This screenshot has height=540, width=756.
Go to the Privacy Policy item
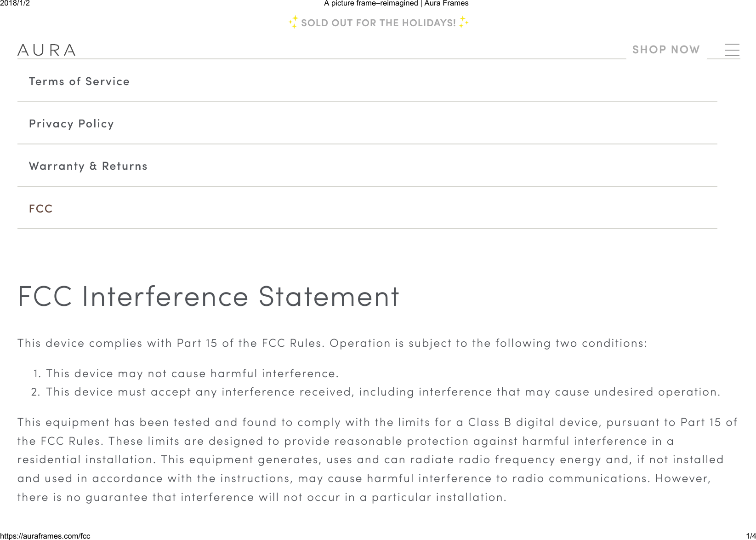(x=71, y=124)
